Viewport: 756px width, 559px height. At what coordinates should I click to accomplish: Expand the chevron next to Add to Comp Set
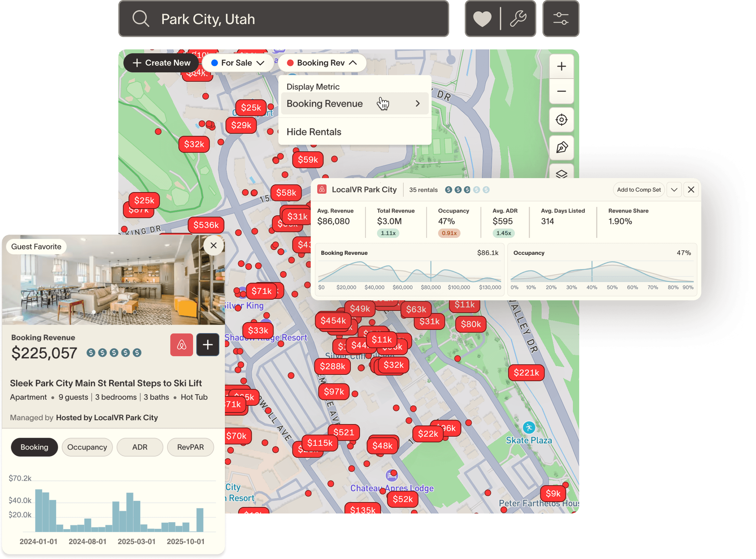[674, 189]
